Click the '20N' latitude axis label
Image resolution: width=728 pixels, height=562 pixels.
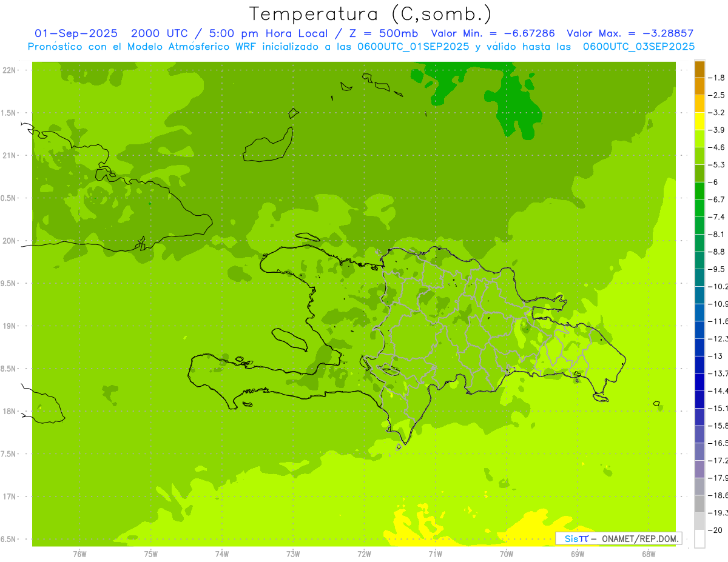pyautogui.click(x=8, y=241)
